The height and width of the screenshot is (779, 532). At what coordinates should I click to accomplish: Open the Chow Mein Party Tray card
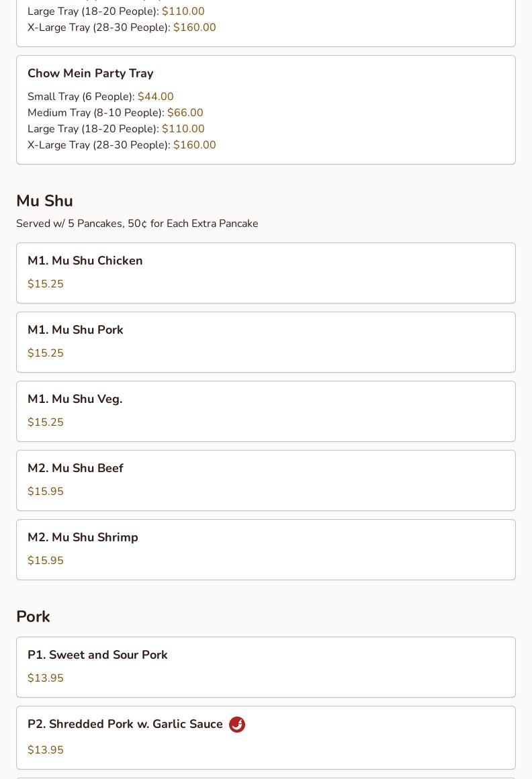tap(266, 109)
